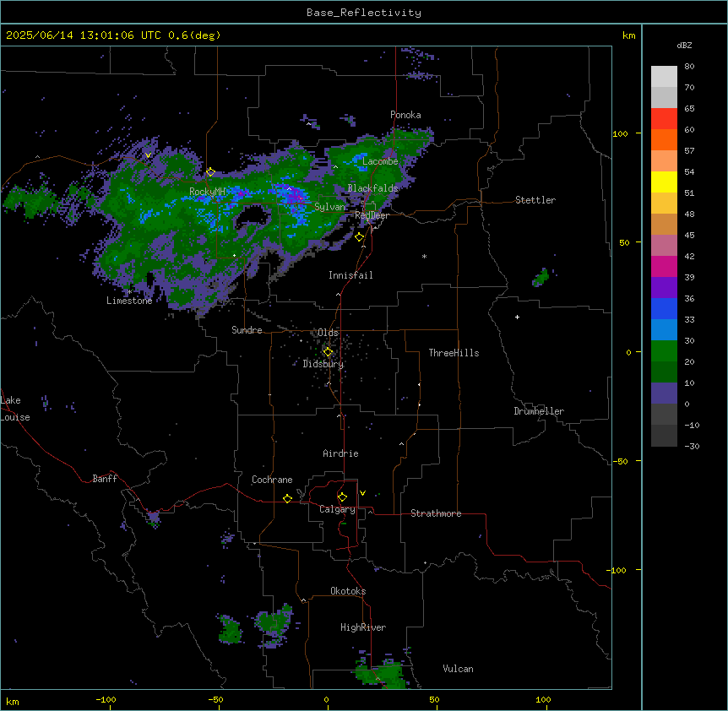Click the HighRiver town label
The height and width of the screenshot is (711, 728).
pos(363,627)
